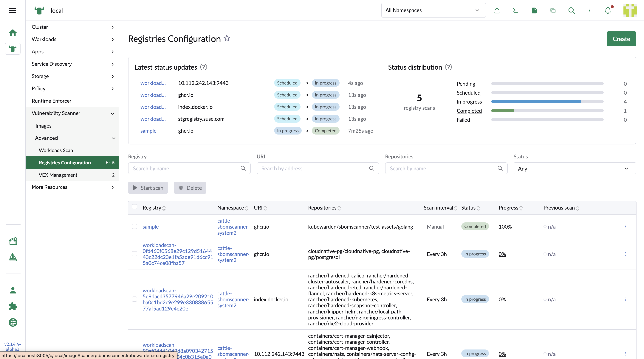Focus the URI search by address field
Image resolution: width=644 pixels, height=359 pixels.
pyautogui.click(x=318, y=168)
